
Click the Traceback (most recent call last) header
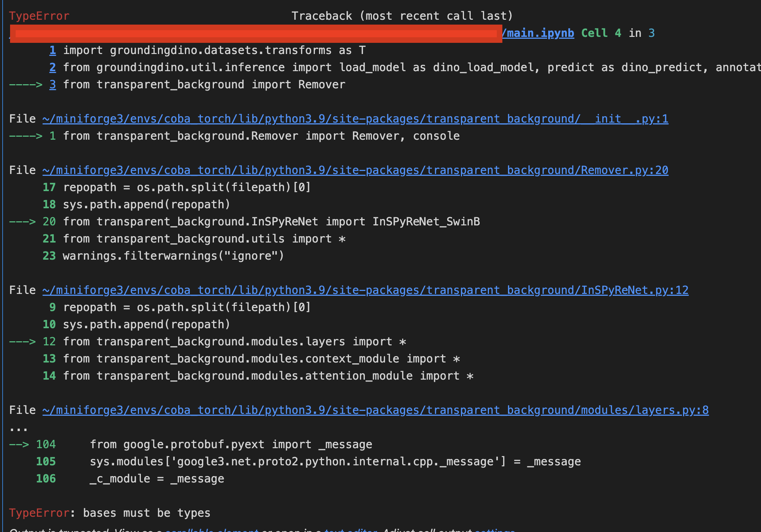(x=402, y=16)
